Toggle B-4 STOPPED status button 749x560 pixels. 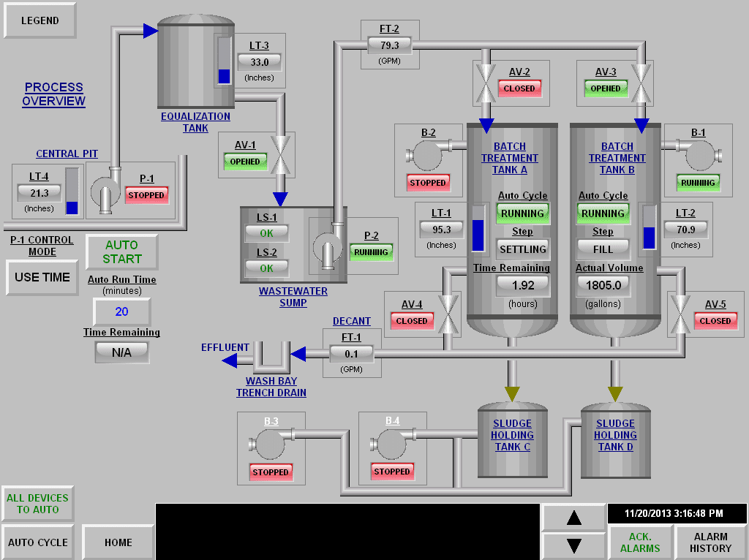click(x=392, y=472)
